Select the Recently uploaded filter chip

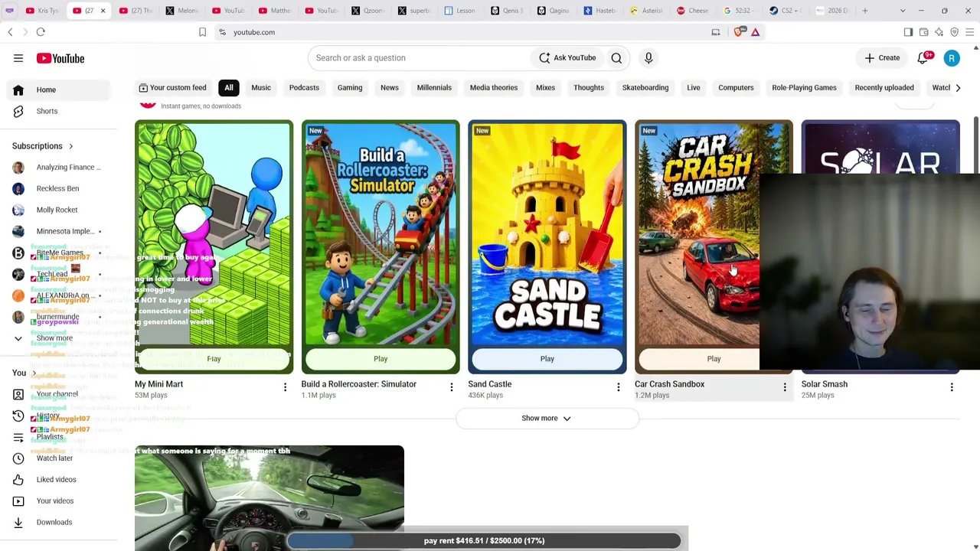[x=884, y=88]
